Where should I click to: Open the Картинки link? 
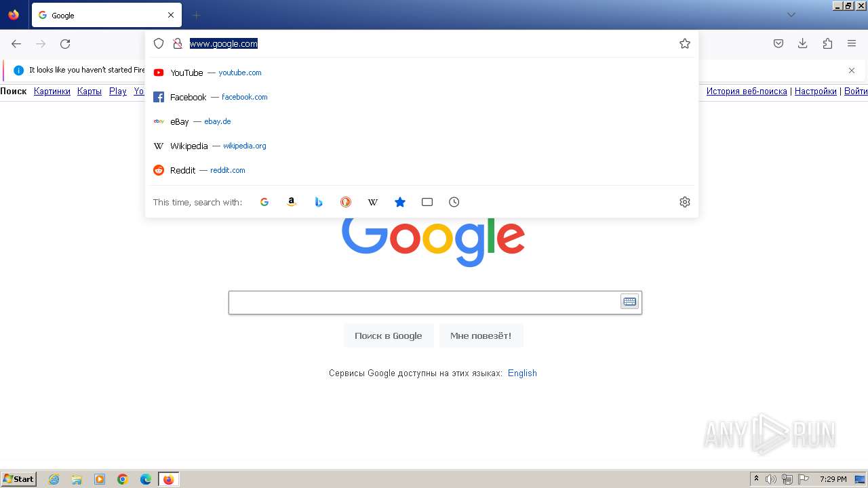click(52, 91)
